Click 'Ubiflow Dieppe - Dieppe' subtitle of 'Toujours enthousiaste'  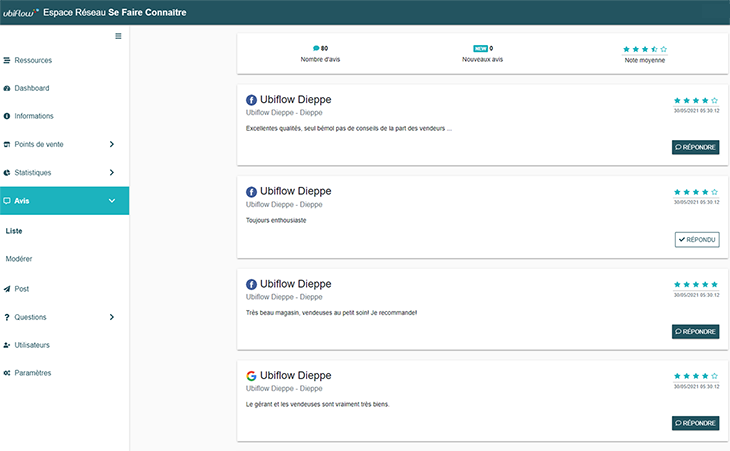284,205
